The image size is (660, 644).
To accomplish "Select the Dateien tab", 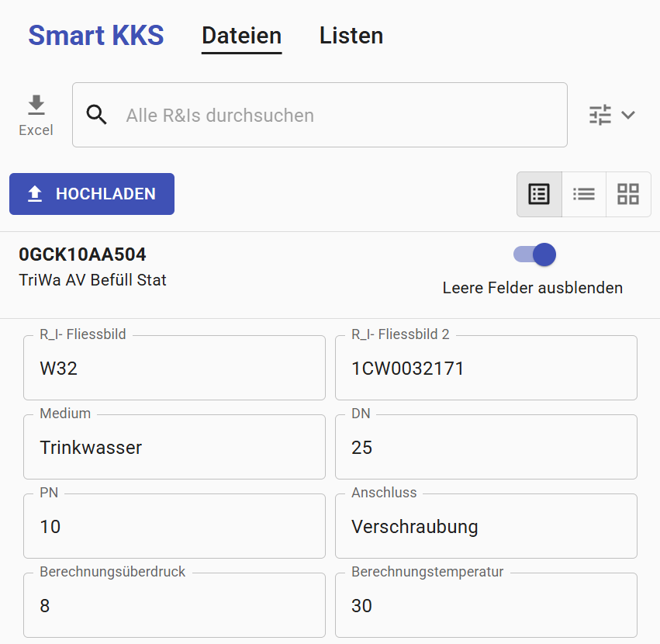I will point(240,35).
